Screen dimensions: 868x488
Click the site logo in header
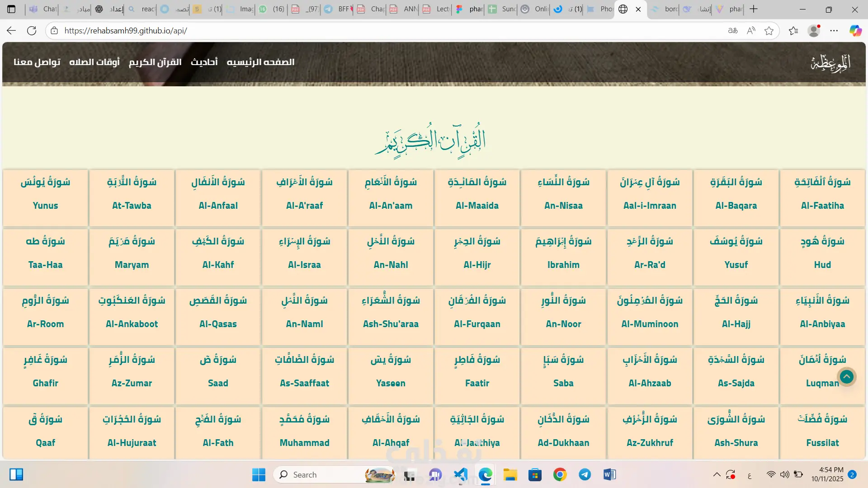tap(830, 63)
